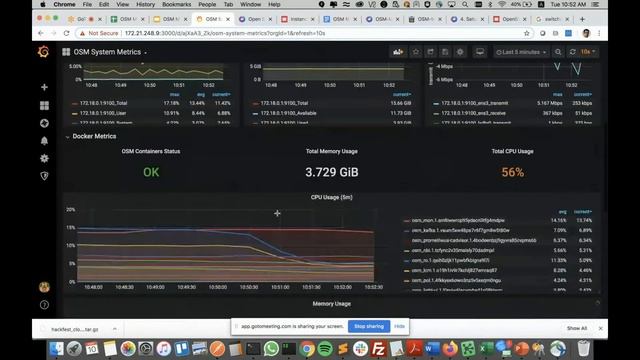Viewport: 640px width, 360px height.
Task: Open the OSM System Metrics dashboard dropdown
Action: click(108, 52)
